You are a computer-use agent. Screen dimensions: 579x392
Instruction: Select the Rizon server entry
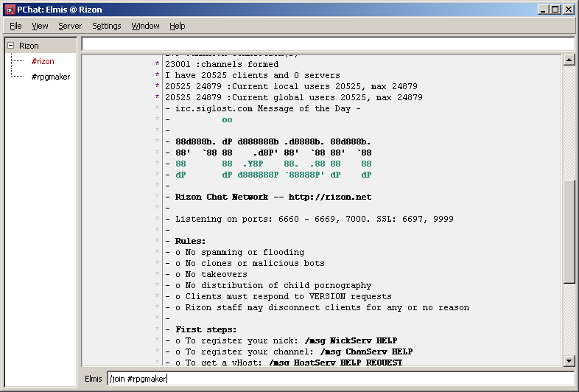coord(29,46)
